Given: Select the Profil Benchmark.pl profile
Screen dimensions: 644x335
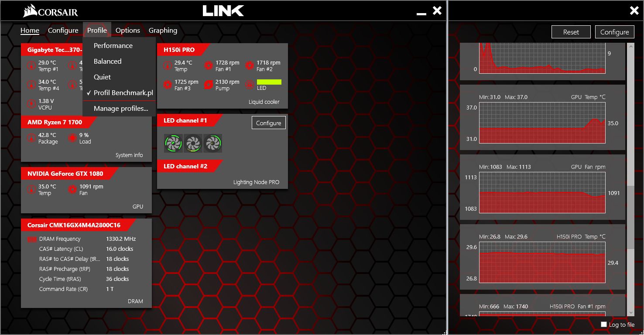Looking at the screenshot, I should (x=119, y=93).
